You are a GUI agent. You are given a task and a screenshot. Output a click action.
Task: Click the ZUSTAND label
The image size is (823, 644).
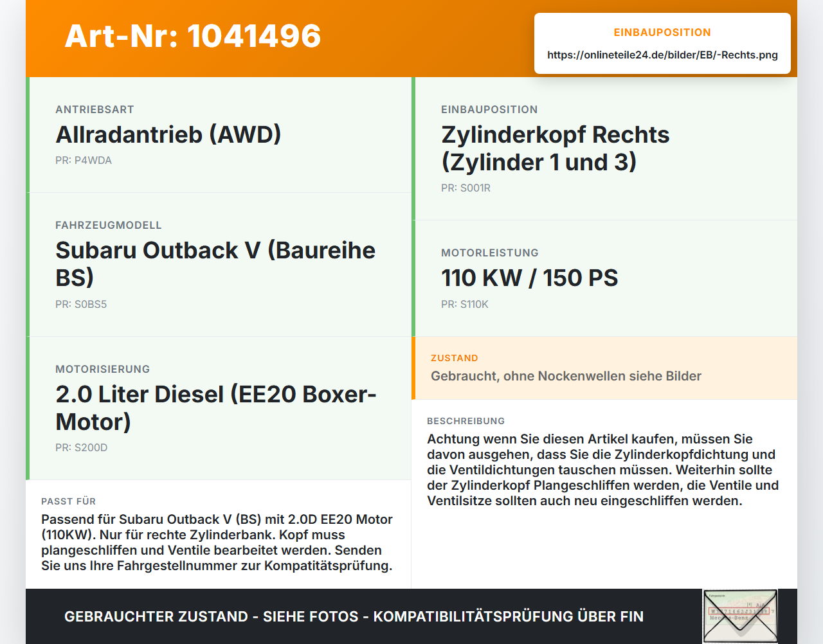(455, 358)
